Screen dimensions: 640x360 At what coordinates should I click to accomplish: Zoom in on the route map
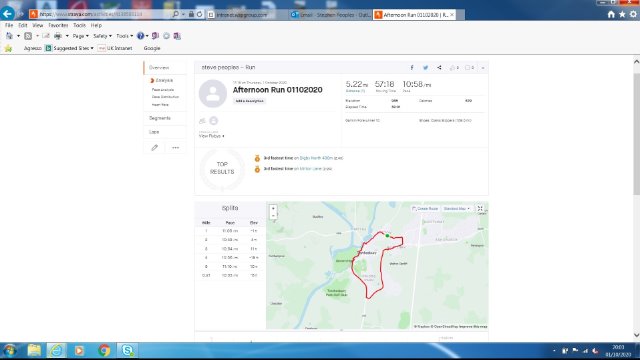click(273, 209)
